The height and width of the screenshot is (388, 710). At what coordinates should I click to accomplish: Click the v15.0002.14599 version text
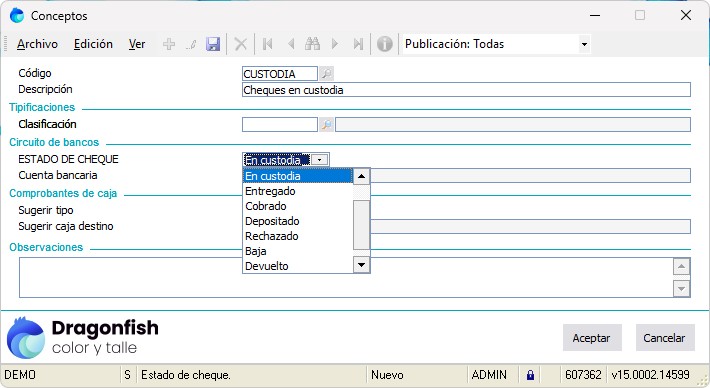(x=650, y=375)
